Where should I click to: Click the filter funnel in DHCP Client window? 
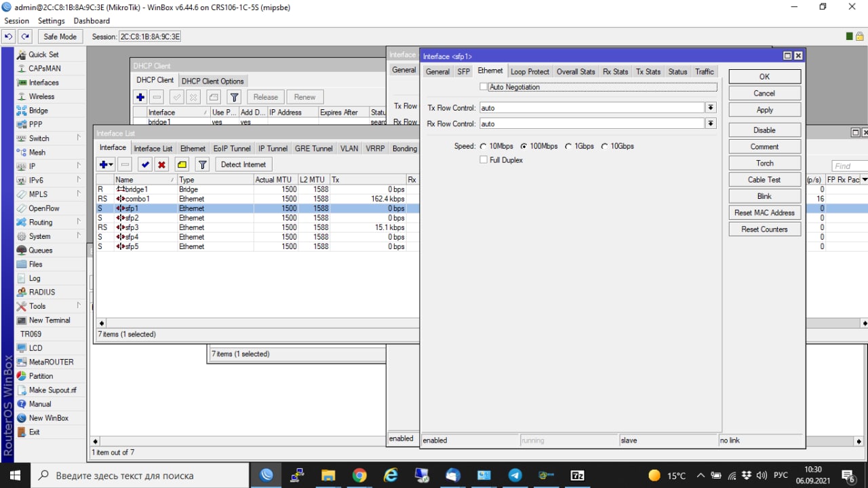pos(234,97)
